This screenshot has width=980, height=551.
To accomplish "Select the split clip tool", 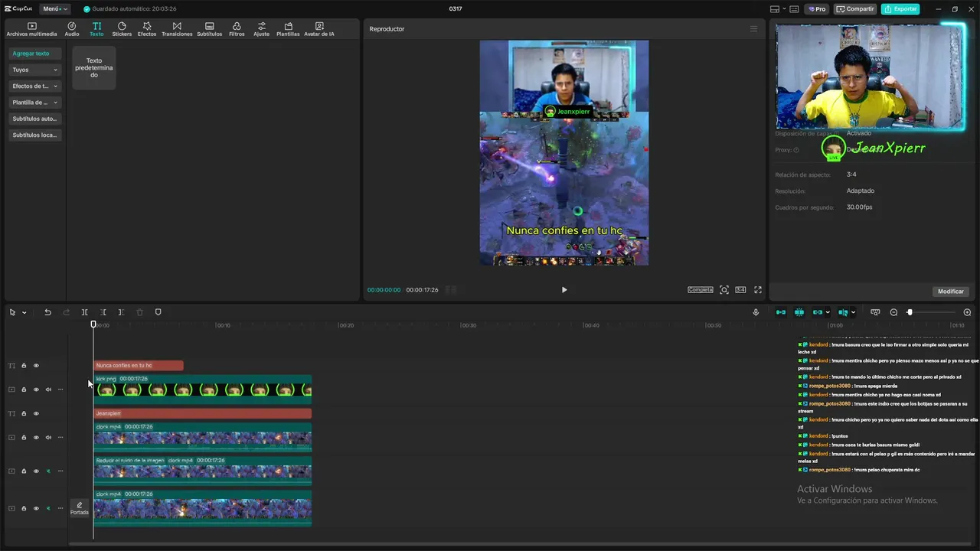I will coord(84,312).
